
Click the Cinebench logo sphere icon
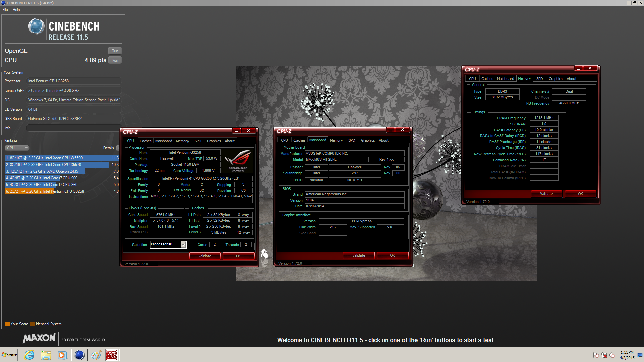[x=36, y=26]
